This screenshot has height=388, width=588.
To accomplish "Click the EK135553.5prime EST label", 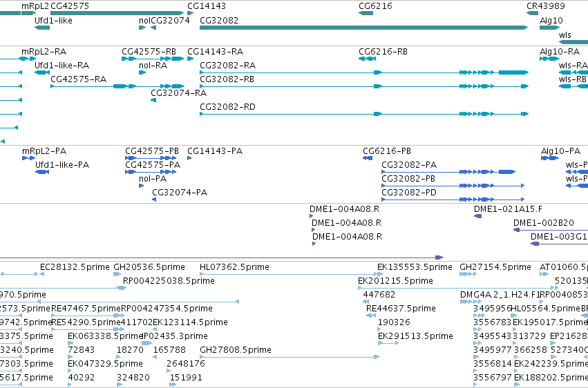I will (x=415, y=267).
